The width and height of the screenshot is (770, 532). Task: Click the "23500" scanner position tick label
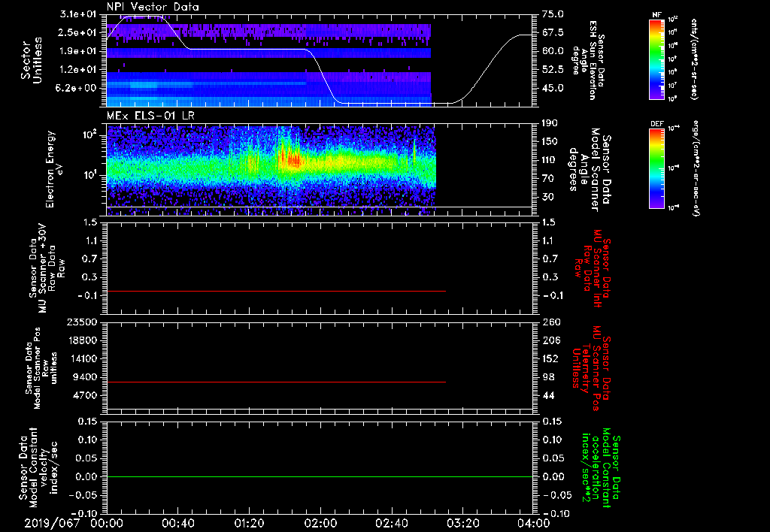click(83, 322)
